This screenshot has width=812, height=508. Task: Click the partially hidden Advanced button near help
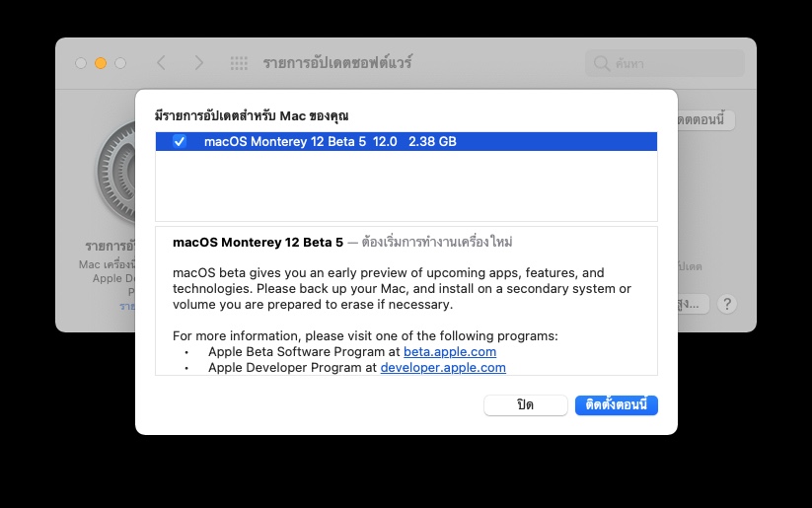(x=694, y=304)
